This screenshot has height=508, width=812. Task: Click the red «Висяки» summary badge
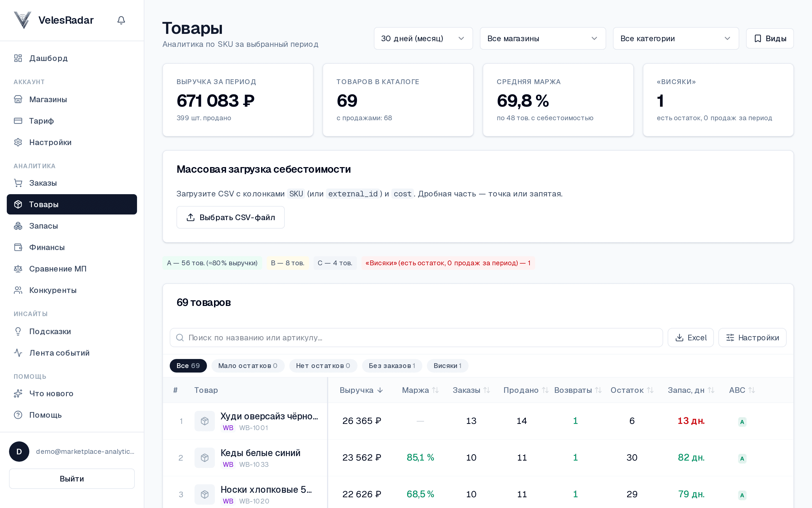pos(448,263)
